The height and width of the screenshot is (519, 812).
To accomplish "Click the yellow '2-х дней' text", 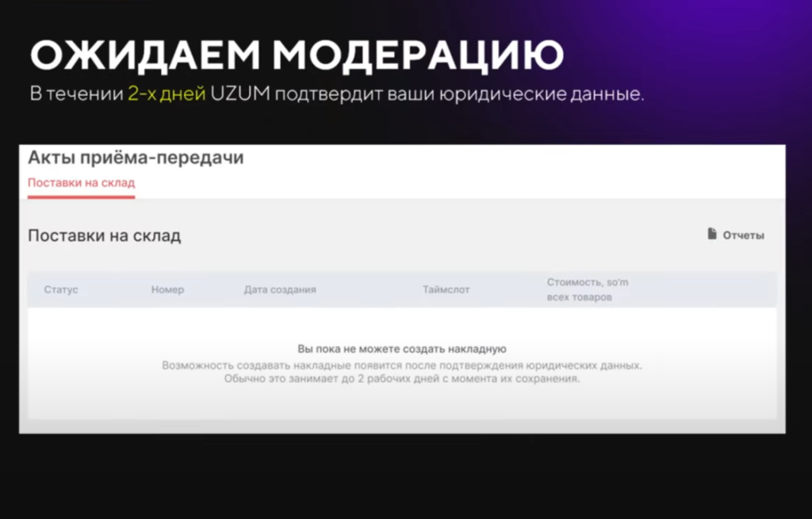I will tap(167, 93).
